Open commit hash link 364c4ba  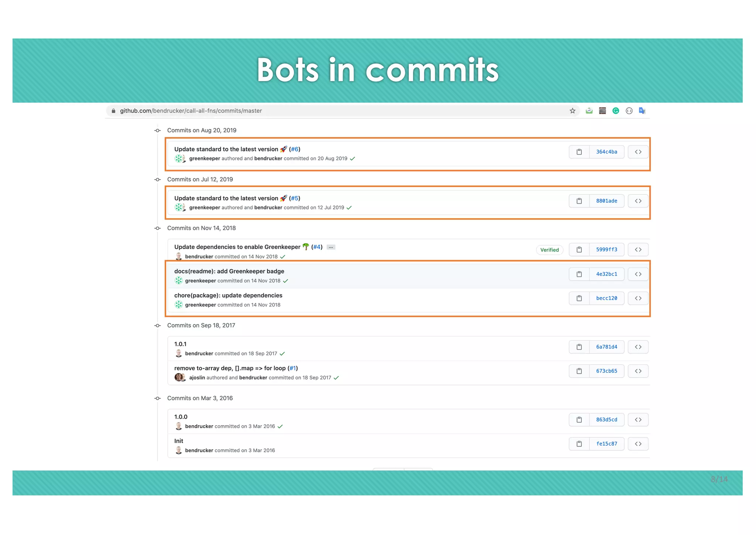pyautogui.click(x=606, y=152)
